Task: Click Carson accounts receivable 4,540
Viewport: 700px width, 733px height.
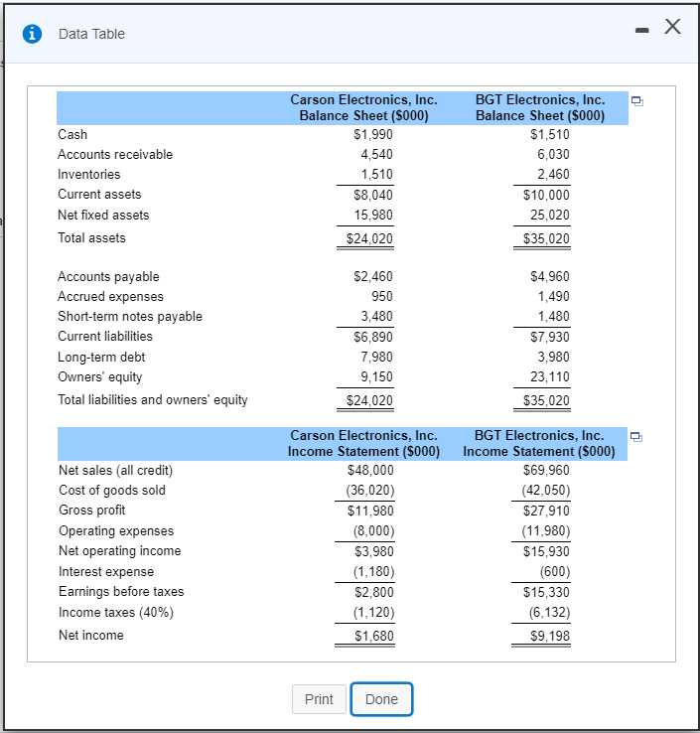Action: (x=376, y=154)
